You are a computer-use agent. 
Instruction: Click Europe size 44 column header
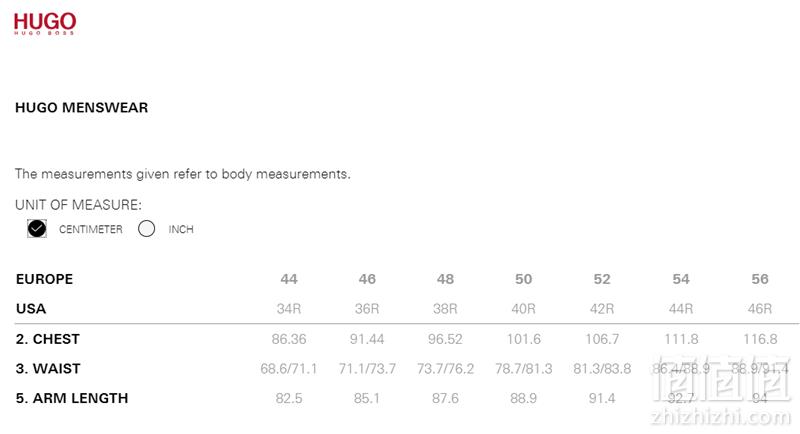click(x=289, y=279)
